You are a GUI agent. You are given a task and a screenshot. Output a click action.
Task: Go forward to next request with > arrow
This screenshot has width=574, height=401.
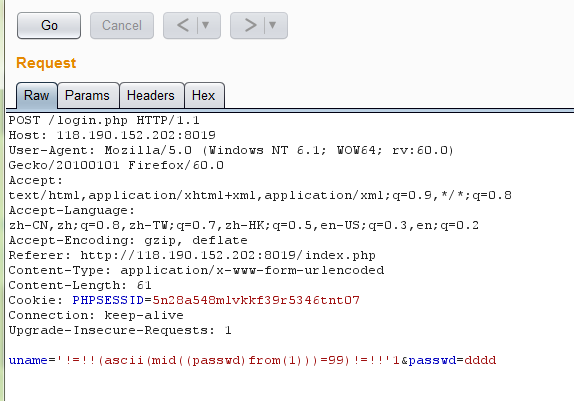coord(250,25)
